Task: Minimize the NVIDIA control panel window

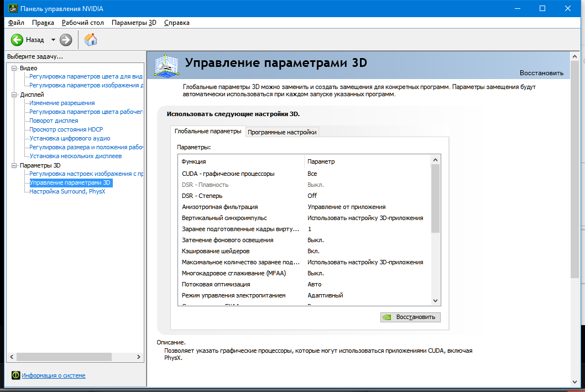Action: 518,8
